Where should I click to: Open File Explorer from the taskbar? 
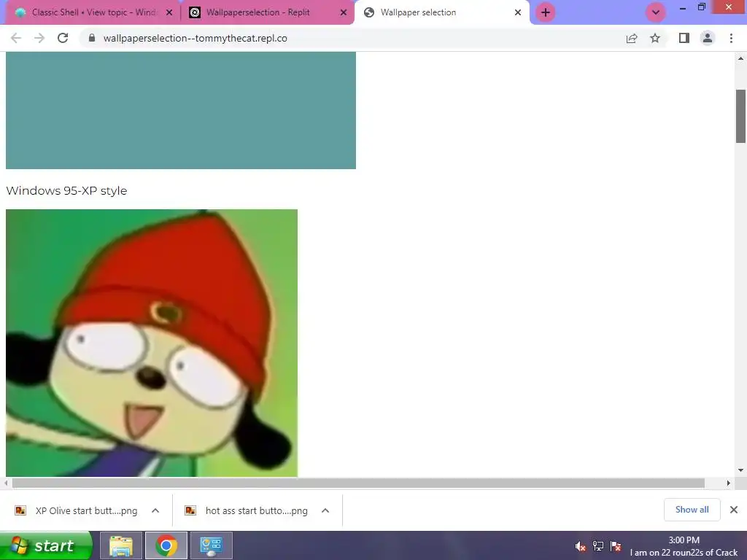(121, 545)
